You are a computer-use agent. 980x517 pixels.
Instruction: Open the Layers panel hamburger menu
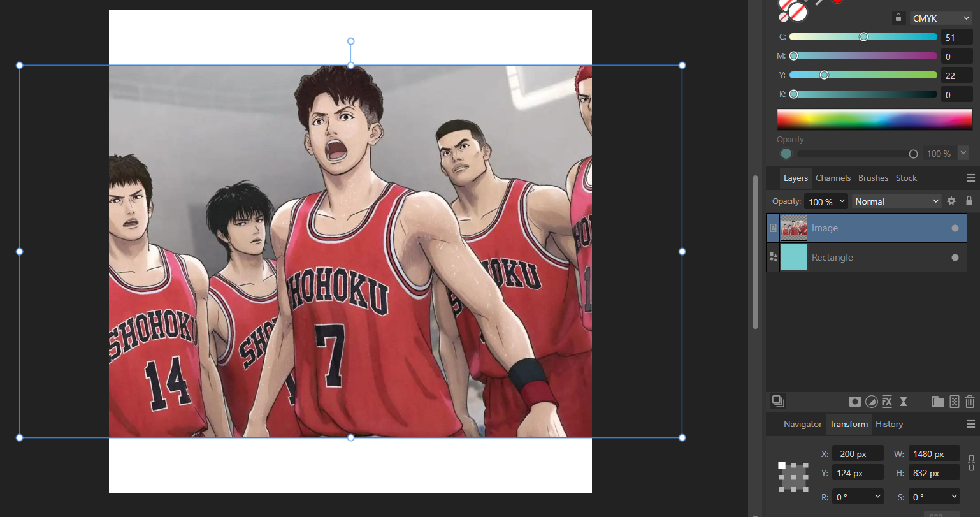(971, 178)
